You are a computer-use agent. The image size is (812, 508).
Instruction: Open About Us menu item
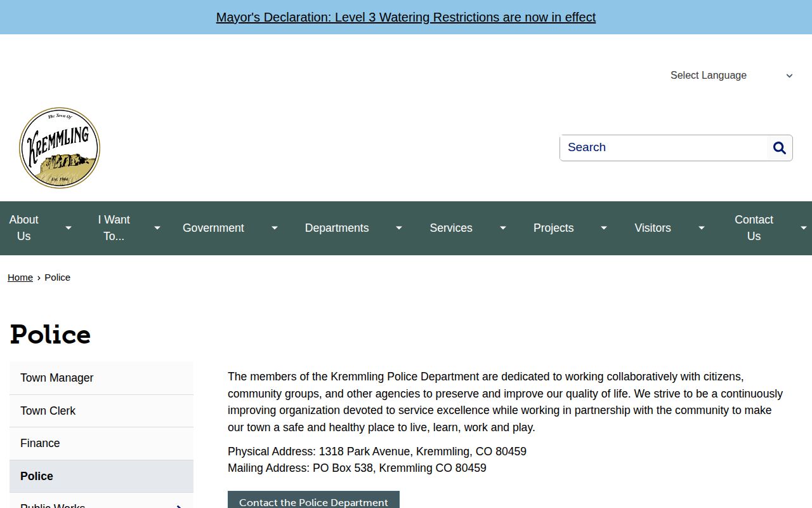pos(24,228)
